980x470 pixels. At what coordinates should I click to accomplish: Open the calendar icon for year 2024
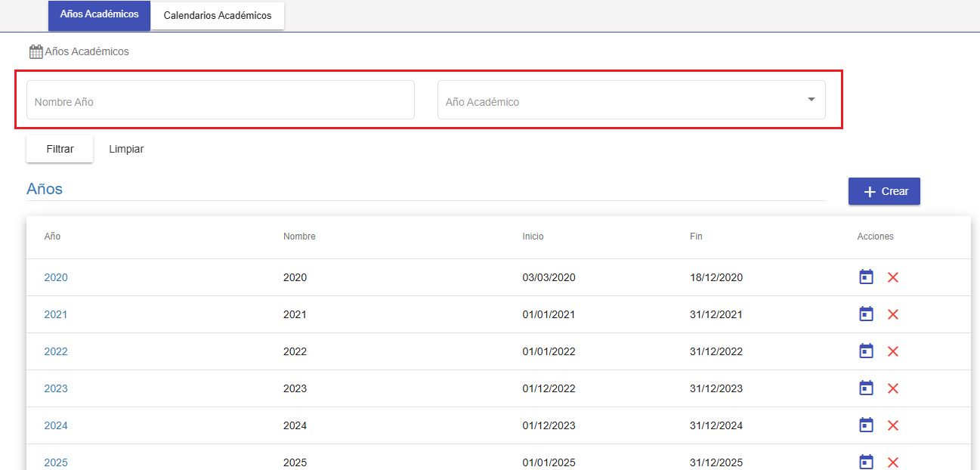(x=866, y=425)
